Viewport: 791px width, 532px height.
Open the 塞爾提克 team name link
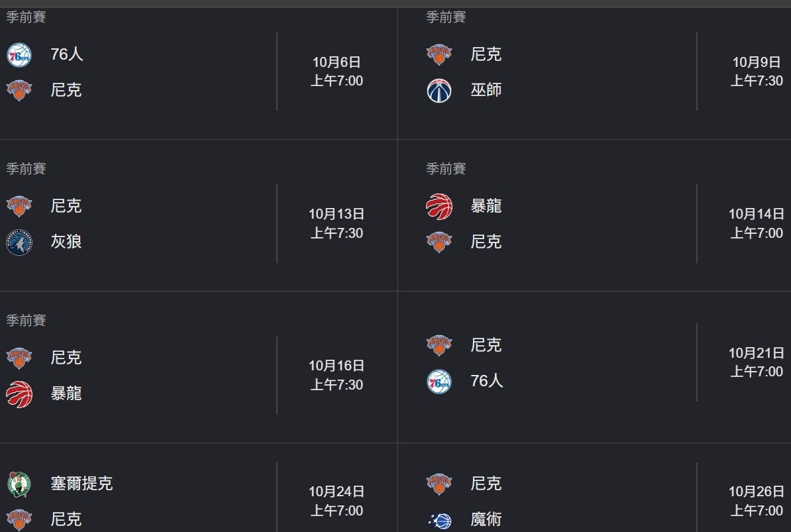click(81, 483)
